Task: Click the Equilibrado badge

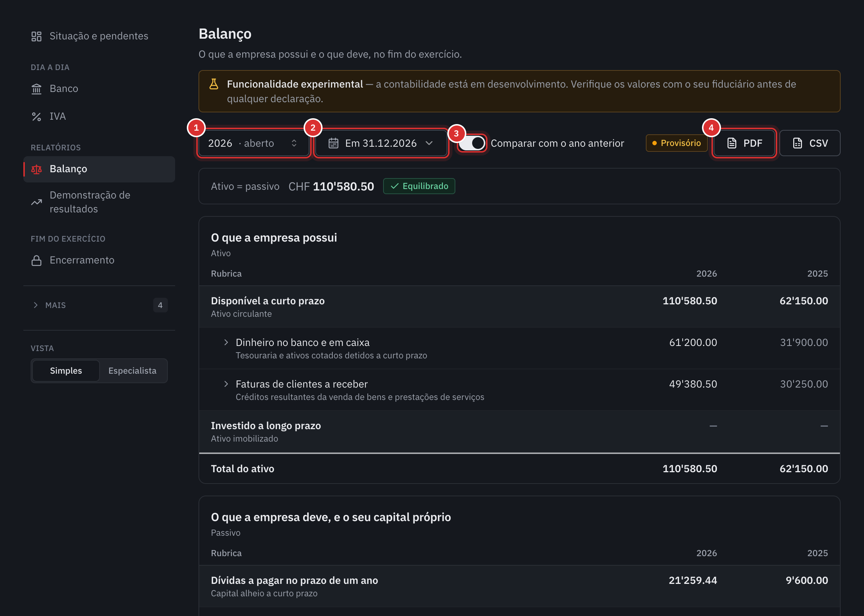Action: (419, 186)
